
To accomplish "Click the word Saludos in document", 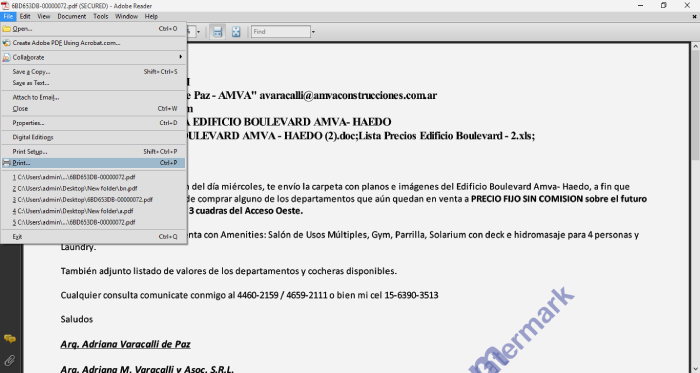I will (x=77, y=319).
